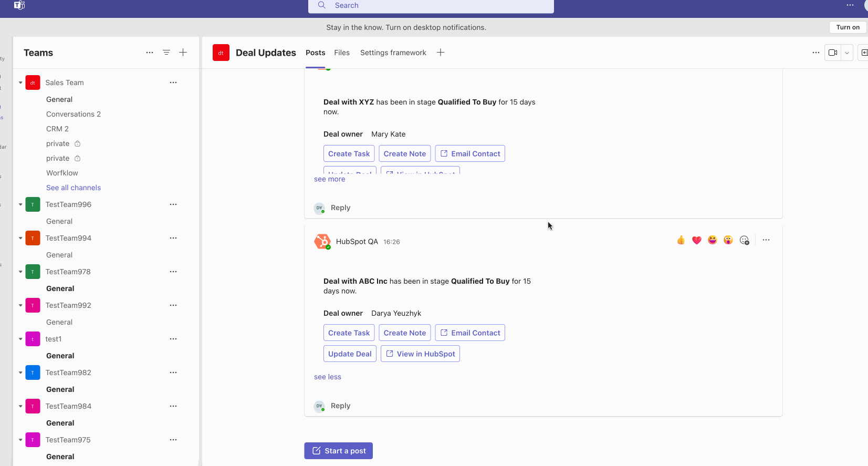The width and height of the screenshot is (868, 466).
Task: Collapse the TestTeam978 tree
Action: click(20, 272)
